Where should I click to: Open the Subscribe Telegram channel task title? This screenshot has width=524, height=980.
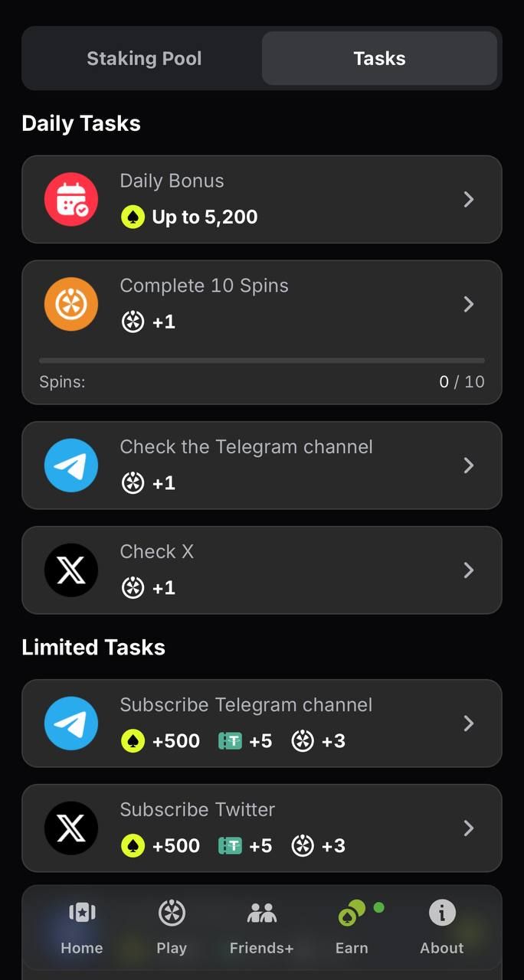[246, 704]
